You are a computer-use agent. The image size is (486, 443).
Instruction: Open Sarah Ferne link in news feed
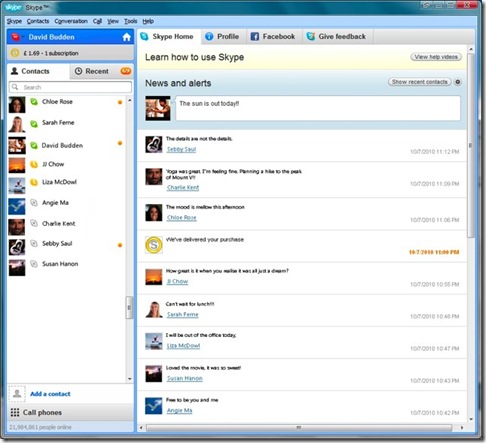click(183, 314)
